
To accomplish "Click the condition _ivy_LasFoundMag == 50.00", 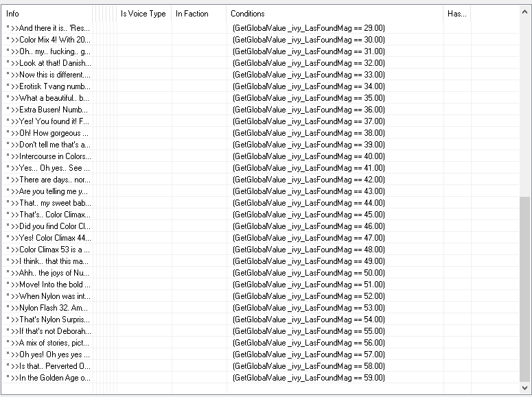I will [x=309, y=273].
